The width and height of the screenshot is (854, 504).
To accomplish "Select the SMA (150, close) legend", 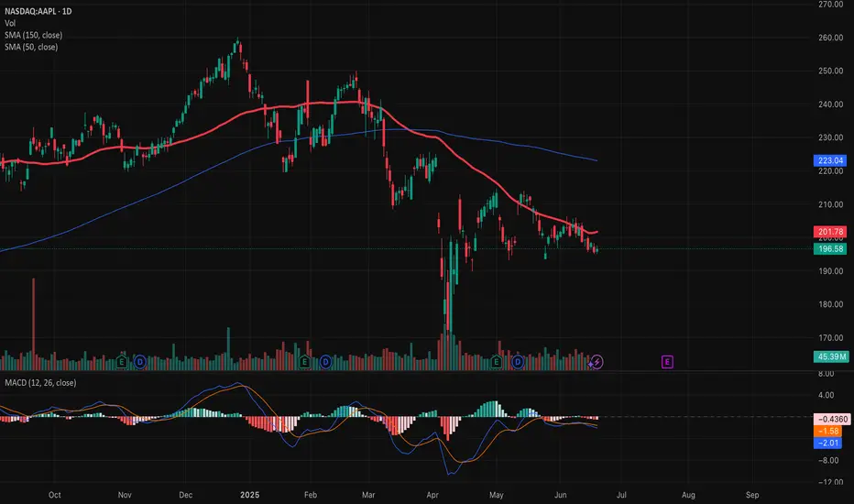I will point(33,36).
